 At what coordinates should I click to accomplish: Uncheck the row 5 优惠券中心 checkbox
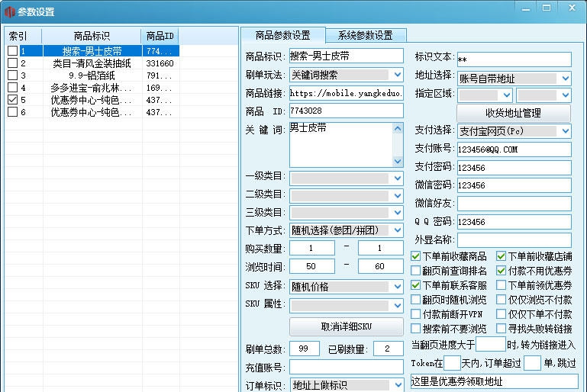coord(12,100)
